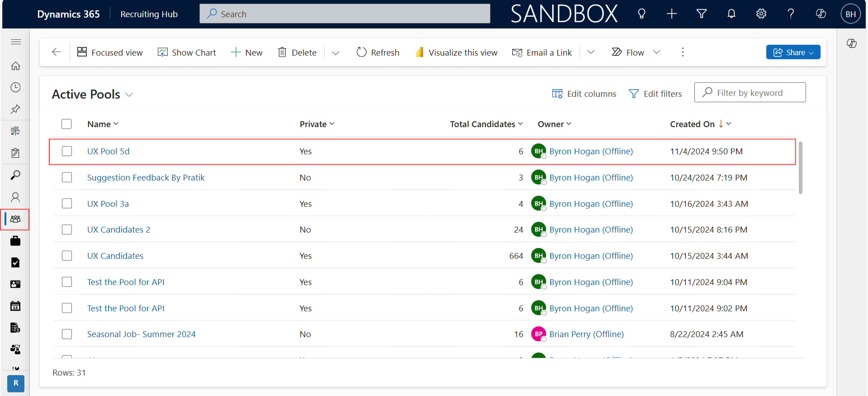
Task: Open Total Candidates column menu
Action: (486, 124)
